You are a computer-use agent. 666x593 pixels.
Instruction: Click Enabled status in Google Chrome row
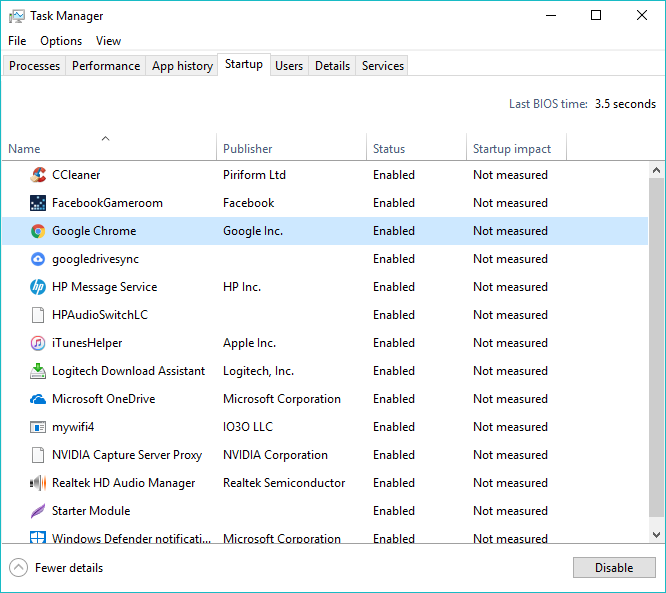pos(394,231)
